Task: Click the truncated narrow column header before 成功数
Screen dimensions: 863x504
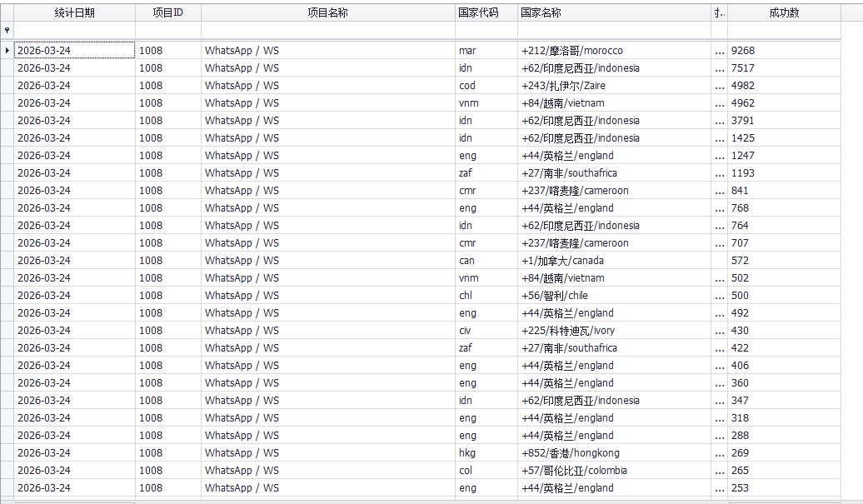Action: pyautogui.click(x=720, y=12)
